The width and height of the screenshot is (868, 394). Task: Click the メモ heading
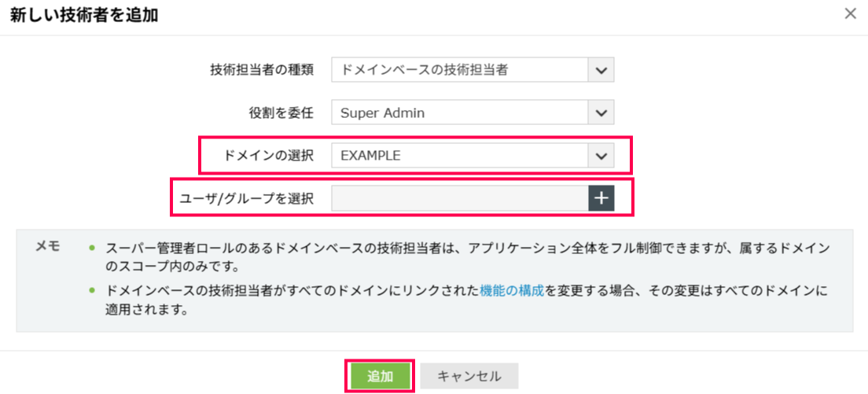(48, 246)
